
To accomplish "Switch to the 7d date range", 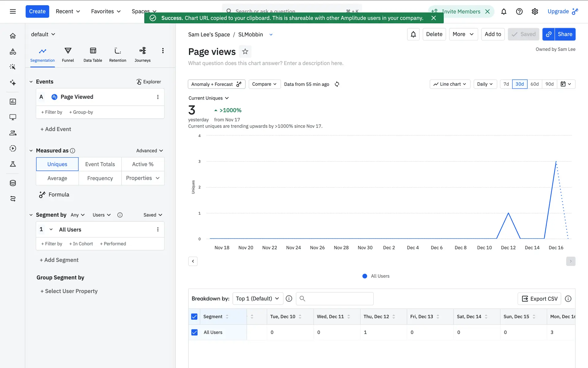I will coord(506,84).
